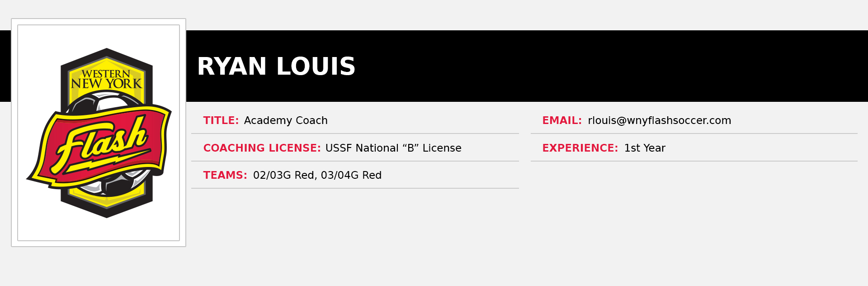The image size is (868, 286).
Task: Click the 03/04G Red team name
Action: (351, 175)
